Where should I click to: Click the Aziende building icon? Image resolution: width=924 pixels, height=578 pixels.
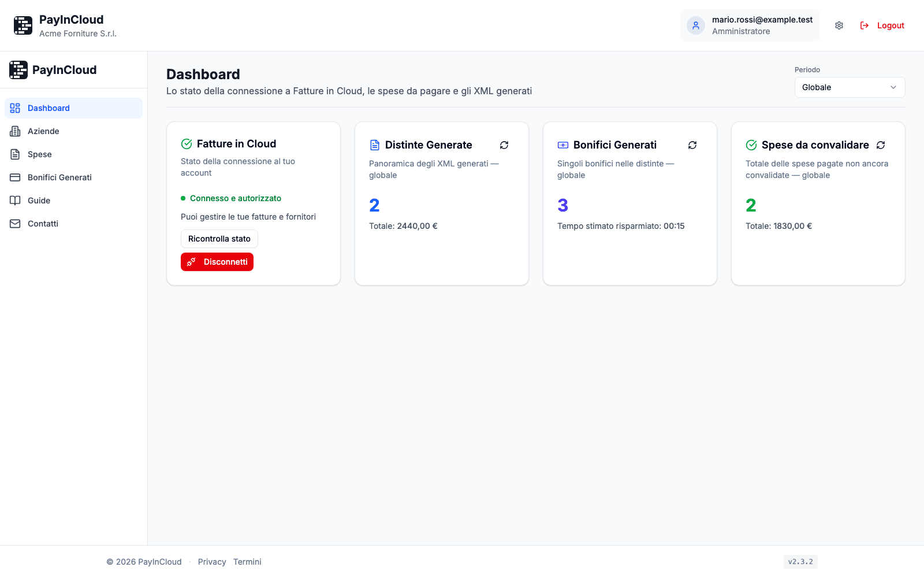coord(15,131)
